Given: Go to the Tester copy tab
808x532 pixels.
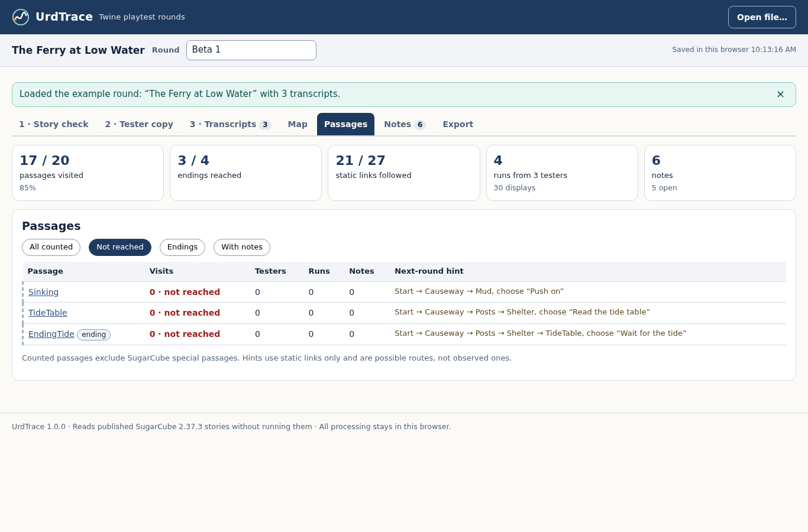Looking at the screenshot, I should pyautogui.click(x=139, y=124).
